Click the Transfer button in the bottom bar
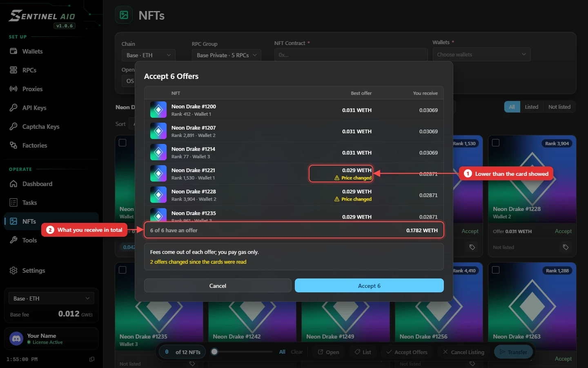 tap(513, 352)
